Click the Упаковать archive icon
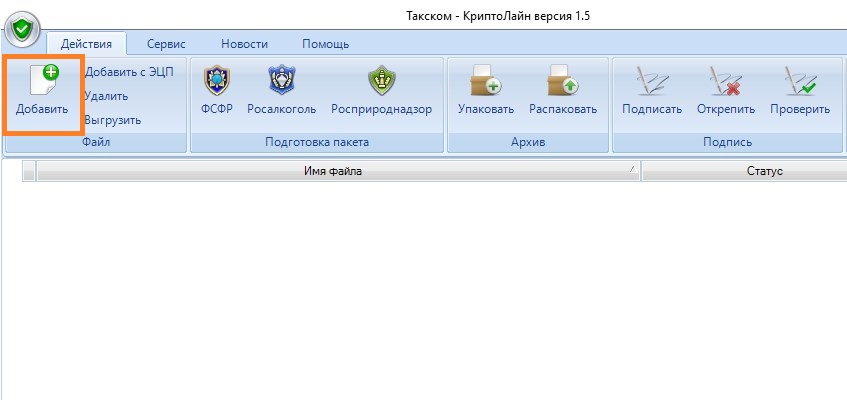This screenshot has width=847, height=400. coord(486,80)
